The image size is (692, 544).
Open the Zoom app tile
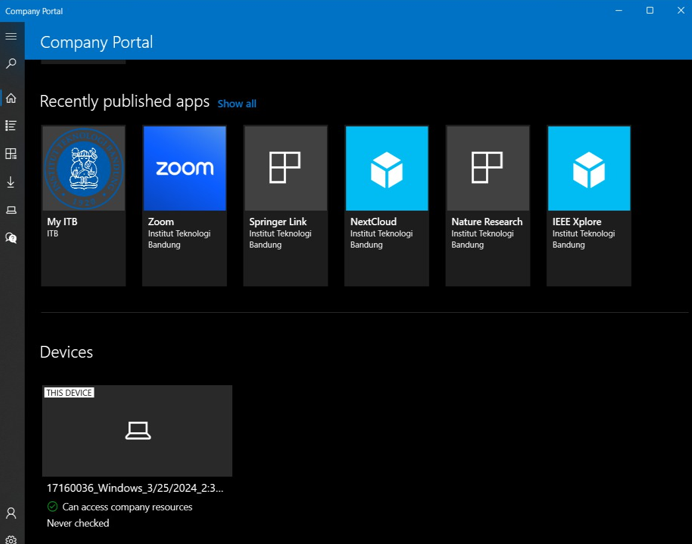pyautogui.click(x=185, y=205)
